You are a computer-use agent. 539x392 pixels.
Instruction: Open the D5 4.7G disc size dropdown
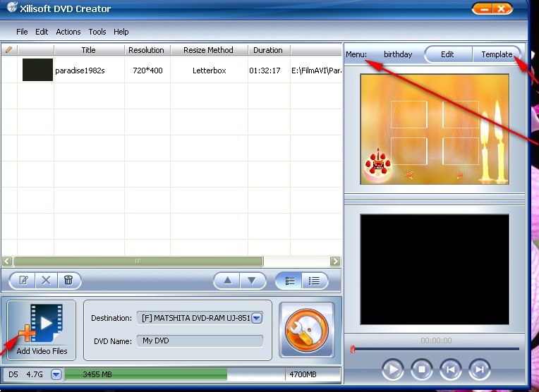pyautogui.click(x=56, y=374)
